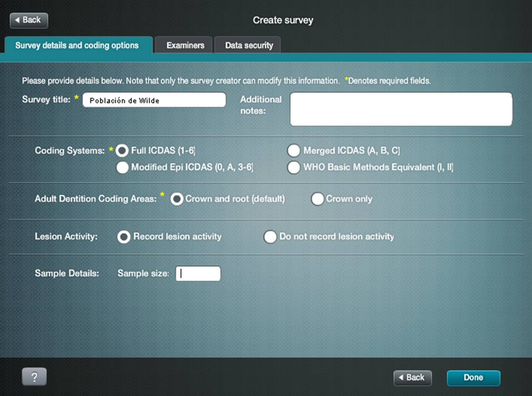Choose Crown only coding area
This screenshot has width=532, height=396.
pyautogui.click(x=317, y=199)
